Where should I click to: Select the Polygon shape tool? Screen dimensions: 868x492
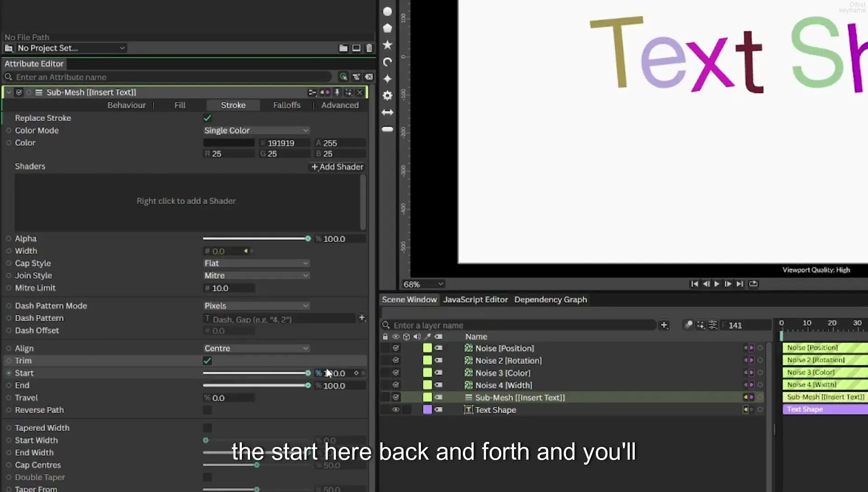(x=387, y=28)
